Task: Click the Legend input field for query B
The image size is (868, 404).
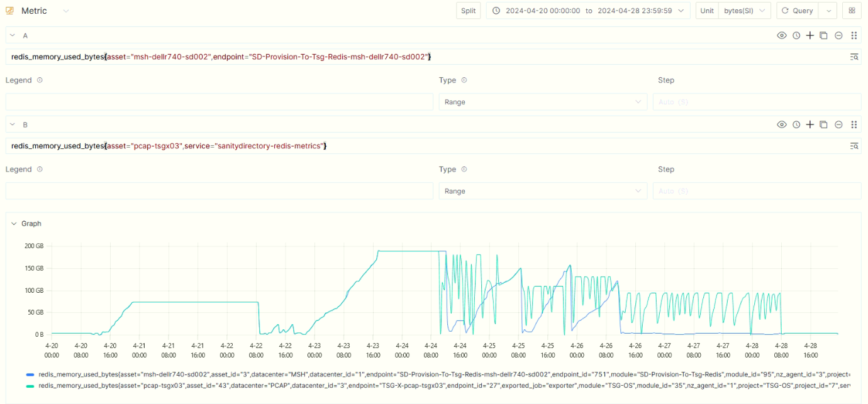Action: pyautogui.click(x=219, y=191)
